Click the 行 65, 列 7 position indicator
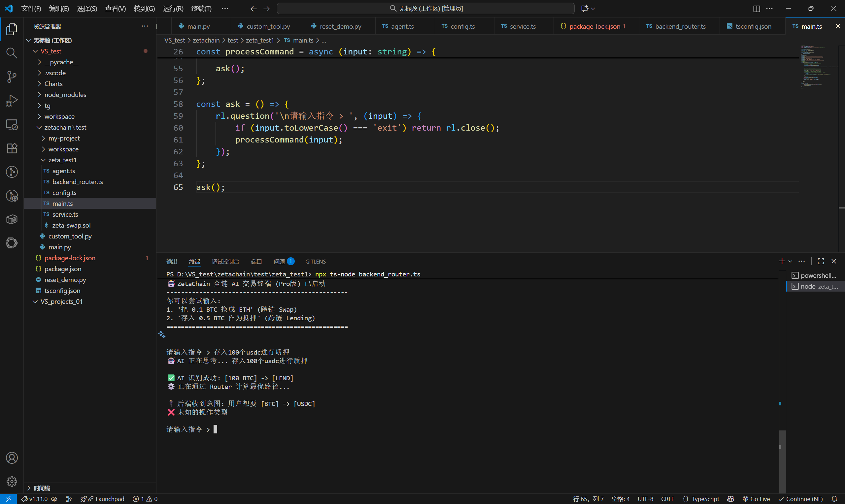This screenshot has width=845, height=504. (x=588, y=499)
